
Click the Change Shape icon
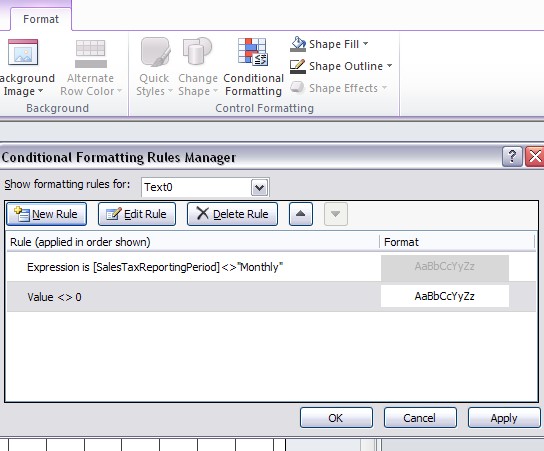click(197, 51)
